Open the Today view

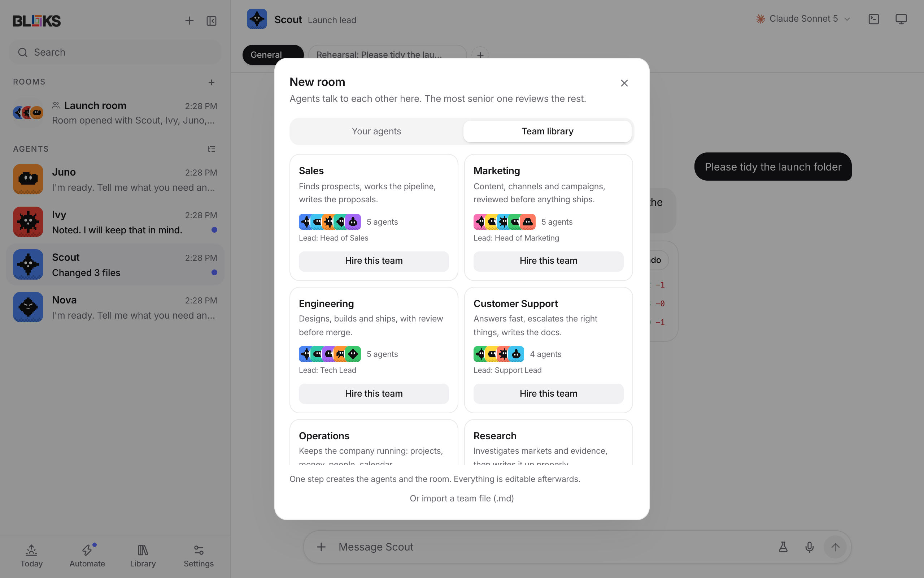[32, 556]
